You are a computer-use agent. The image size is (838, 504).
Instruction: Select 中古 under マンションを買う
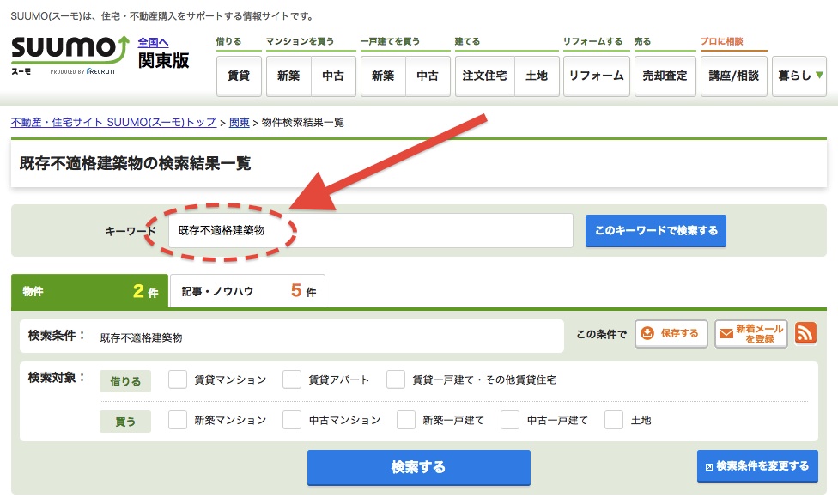tap(333, 76)
